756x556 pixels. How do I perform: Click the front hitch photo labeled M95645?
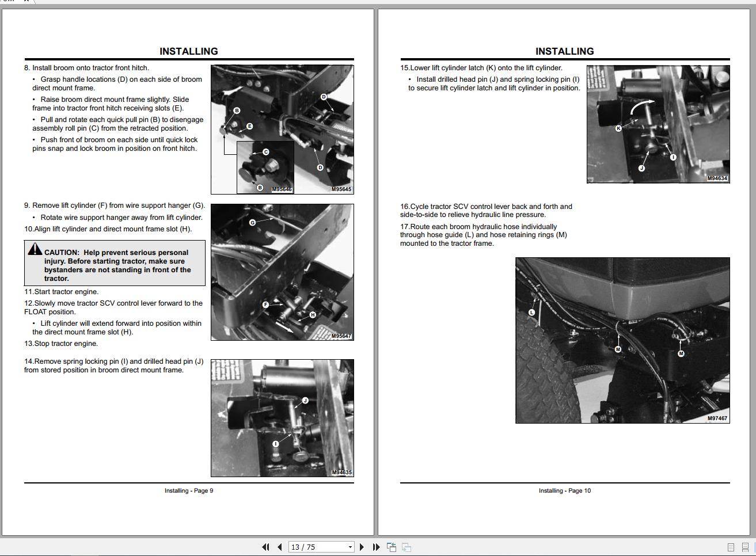[x=282, y=130]
